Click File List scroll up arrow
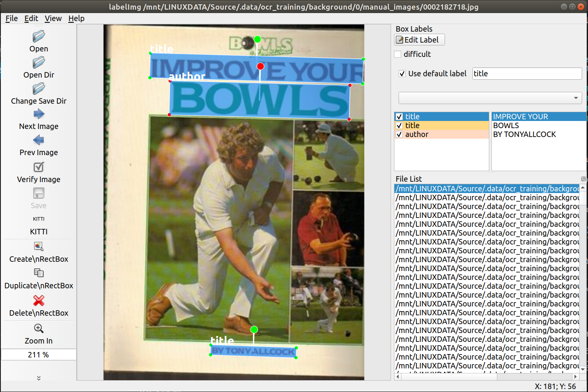The height and width of the screenshot is (392, 588). click(x=583, y=188)
